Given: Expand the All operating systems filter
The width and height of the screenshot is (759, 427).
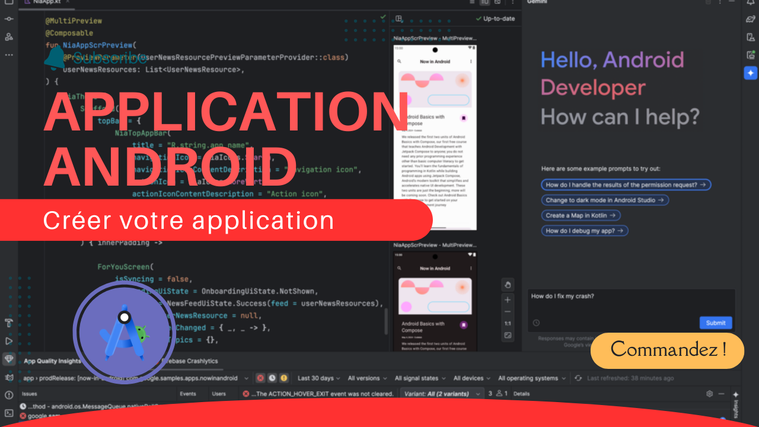Looking at the screenshot, I should [x=532, y=378].
